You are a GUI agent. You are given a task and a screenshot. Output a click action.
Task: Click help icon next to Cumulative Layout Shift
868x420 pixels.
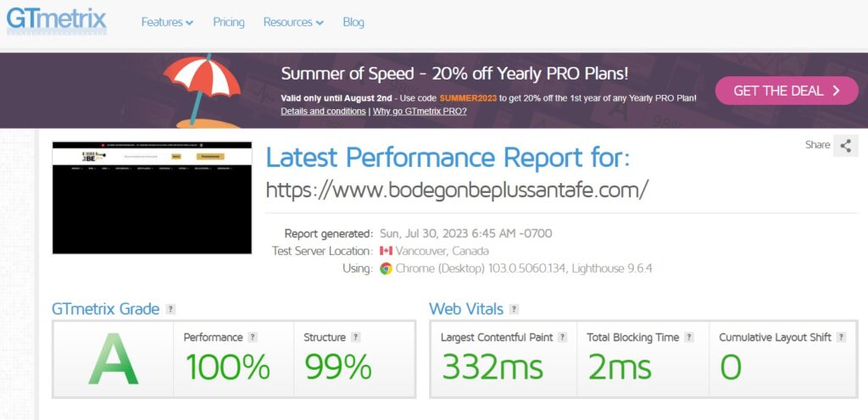[841, 337]
